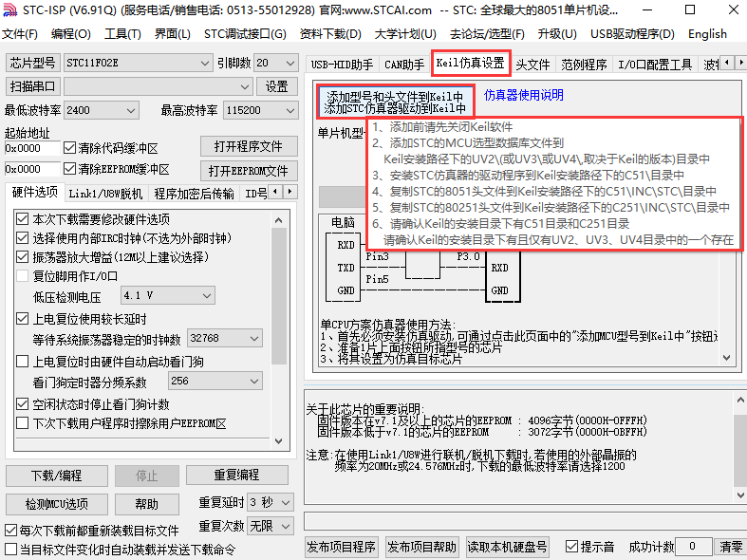
Task: Switch to CAN助手 tab
Action: (x=404, y=65)
